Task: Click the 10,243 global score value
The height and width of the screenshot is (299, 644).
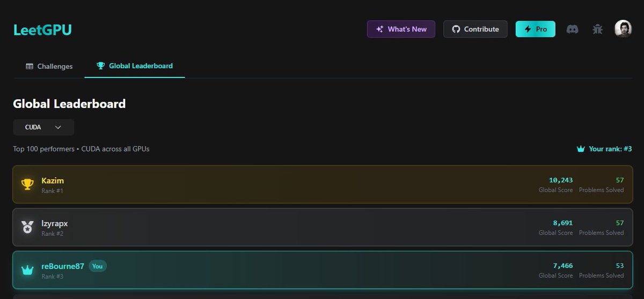Action: (561, 180)
